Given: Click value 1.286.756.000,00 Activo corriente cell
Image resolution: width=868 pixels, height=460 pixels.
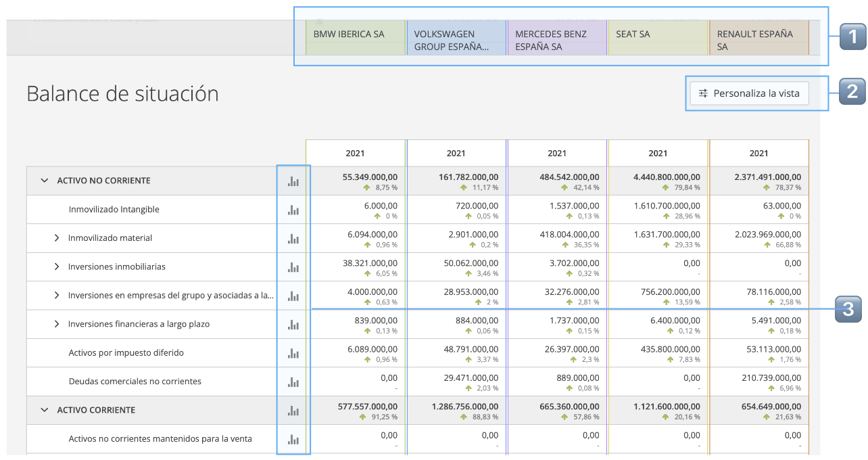Looking at the screenshot, I should [465, 406].
